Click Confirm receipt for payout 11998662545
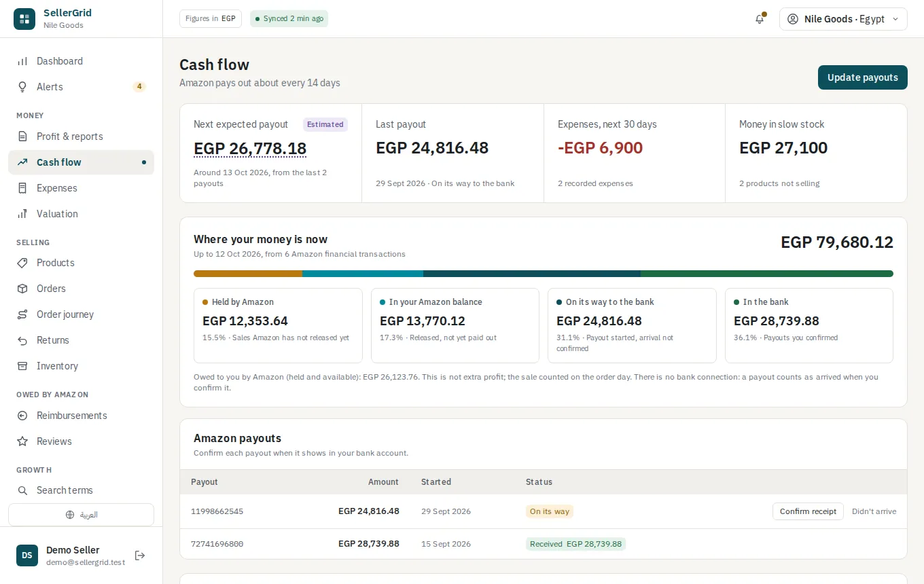This screenshot has width=924, height=584. pyautogui.click(x=808, y=511)
